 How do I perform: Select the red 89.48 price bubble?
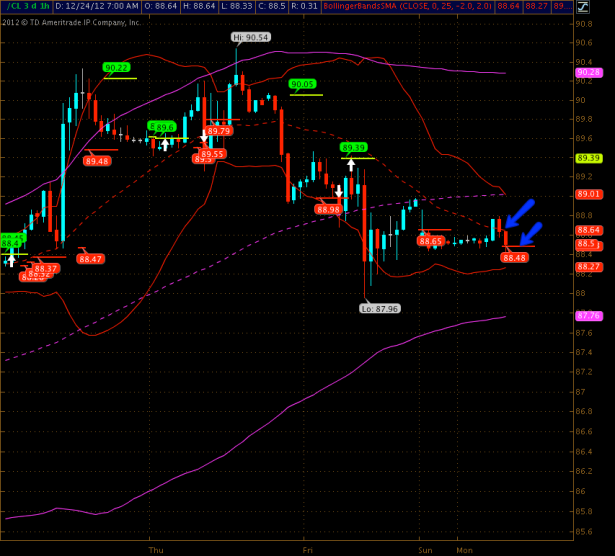click(x=98, y=161)
